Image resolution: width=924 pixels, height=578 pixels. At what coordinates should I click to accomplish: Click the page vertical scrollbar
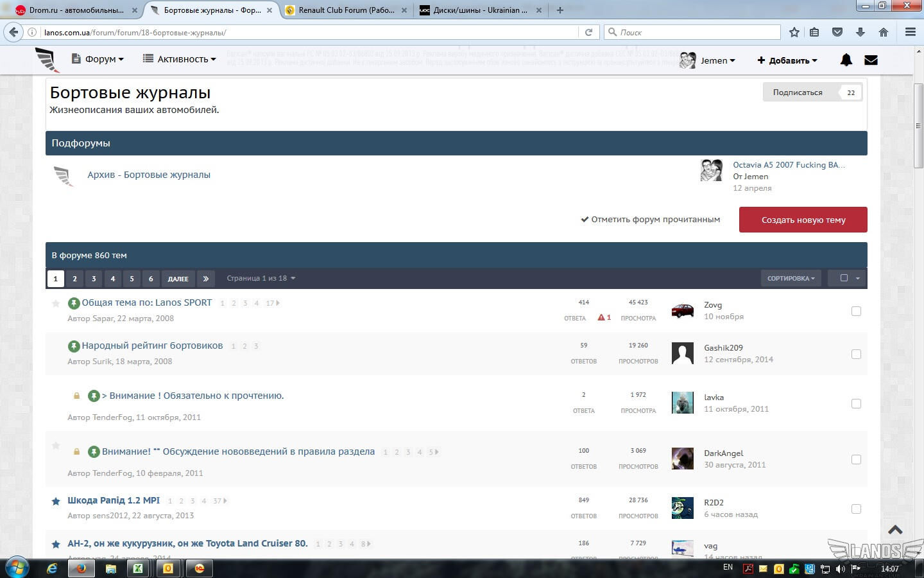pos(918,125)
